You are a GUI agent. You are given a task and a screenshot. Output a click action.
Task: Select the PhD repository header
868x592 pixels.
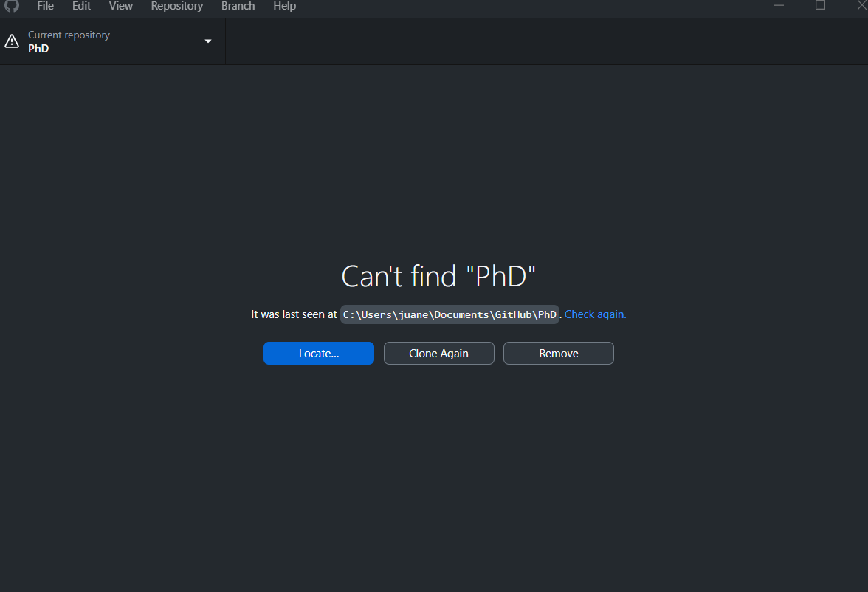[38, 49]
